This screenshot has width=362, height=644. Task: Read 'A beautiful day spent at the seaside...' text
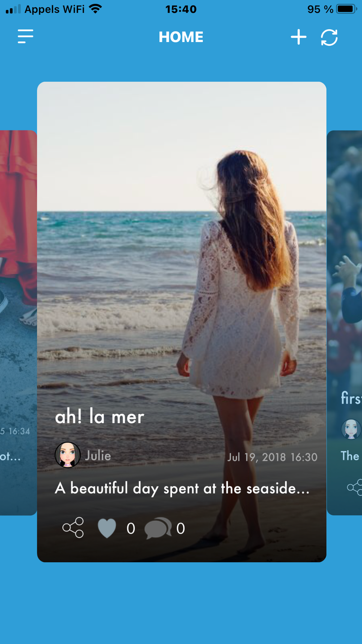tap(182, 489)
